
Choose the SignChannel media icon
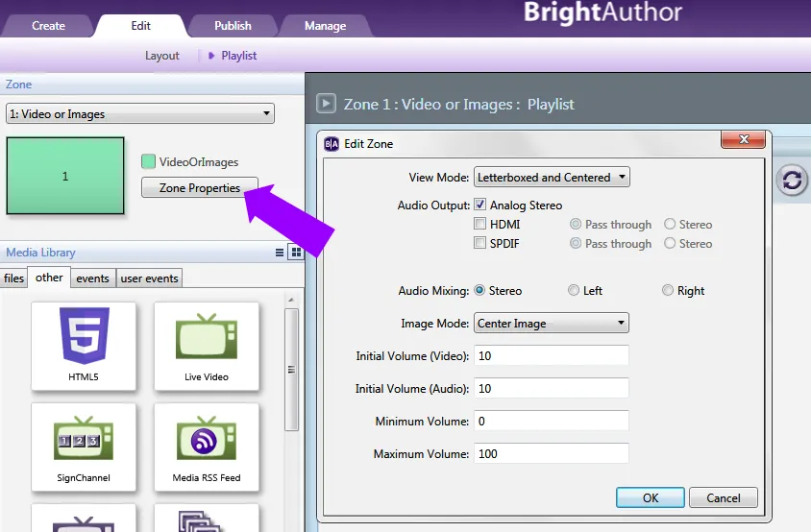[84, 447]
